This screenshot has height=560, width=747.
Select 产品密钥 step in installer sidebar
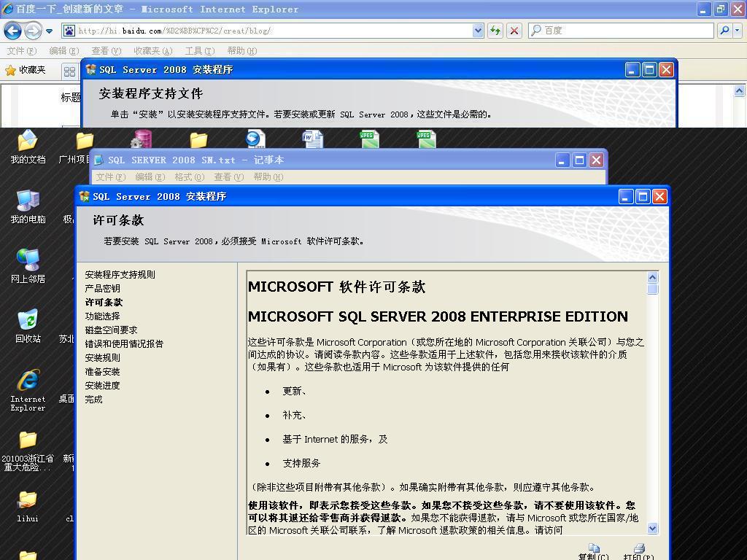pyautogui.click(x=102, y=289)
